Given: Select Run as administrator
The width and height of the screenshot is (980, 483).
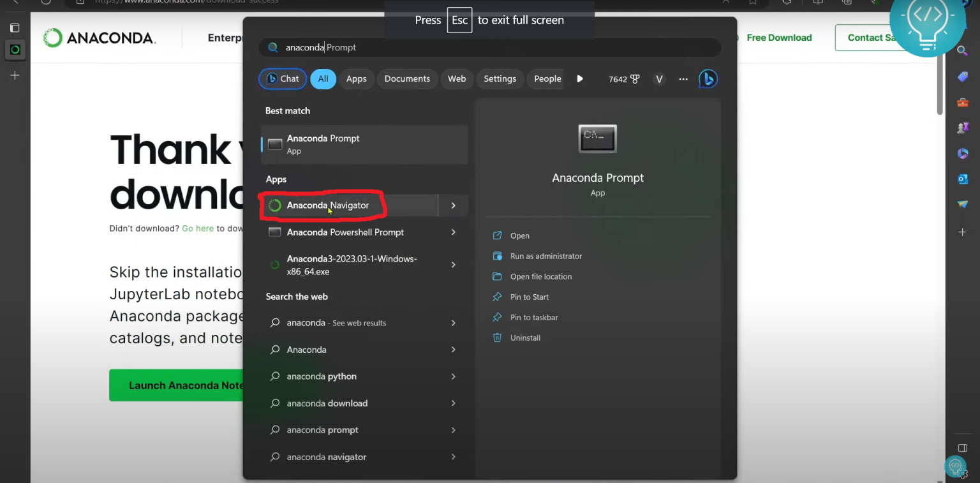Looking at the screenshot, I should [546, 256].
